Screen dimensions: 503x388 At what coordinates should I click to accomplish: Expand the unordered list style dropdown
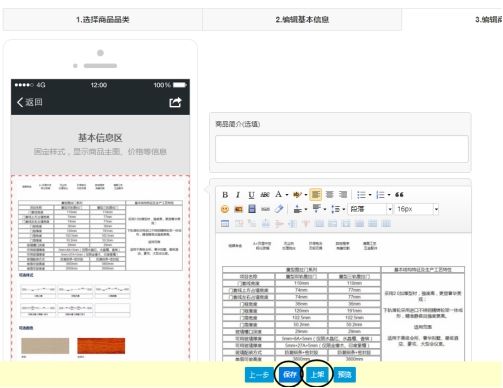370,195
